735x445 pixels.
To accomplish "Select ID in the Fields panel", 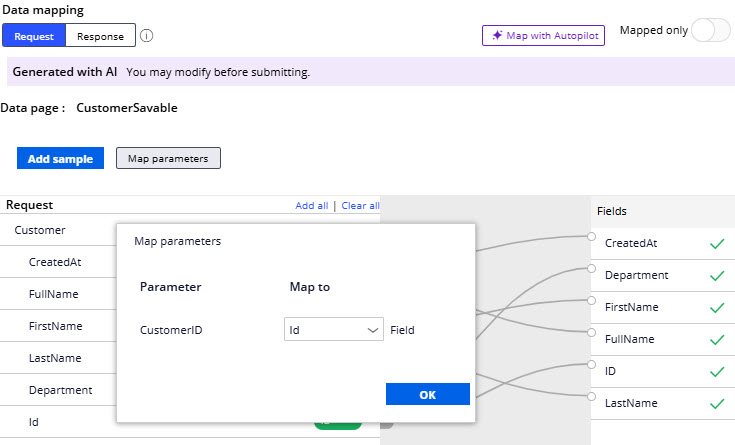I will click(610, 371).
